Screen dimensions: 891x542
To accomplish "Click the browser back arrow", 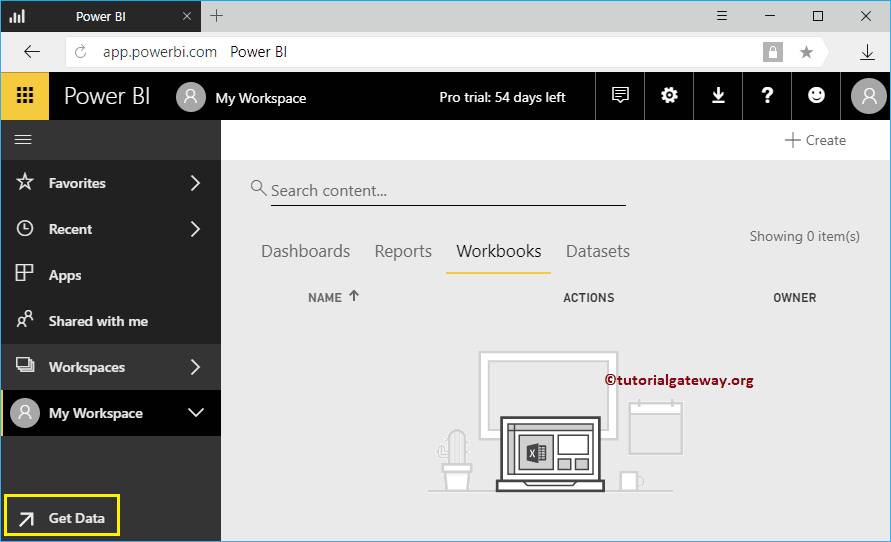I will (32, 52).
